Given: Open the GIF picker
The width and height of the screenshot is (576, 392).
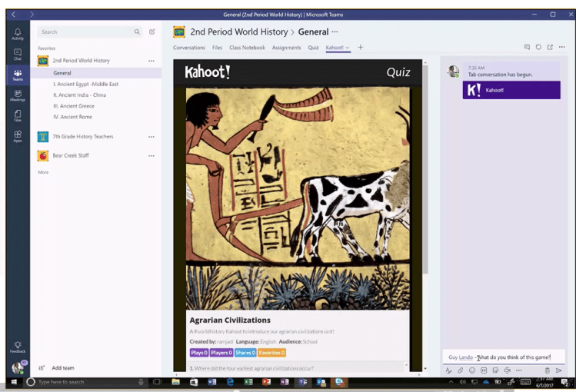Looking at the screenshot, I should coord(484,370).
